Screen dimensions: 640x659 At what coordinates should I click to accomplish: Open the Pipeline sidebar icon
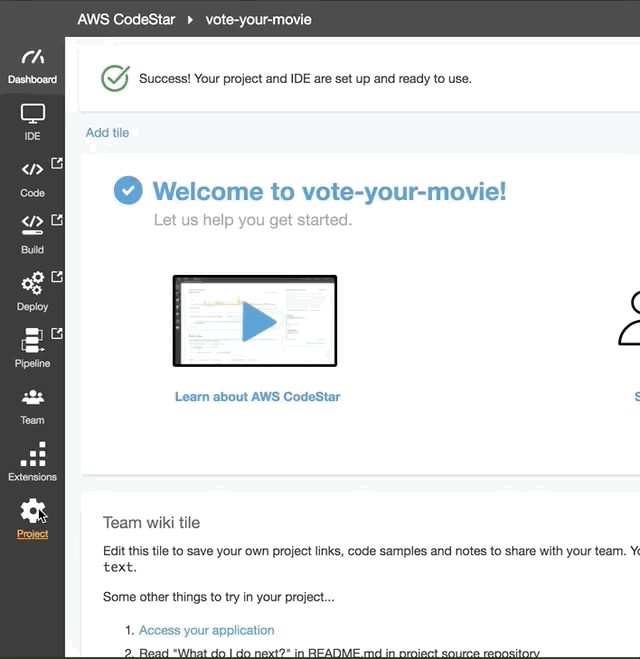coord(32,340)
